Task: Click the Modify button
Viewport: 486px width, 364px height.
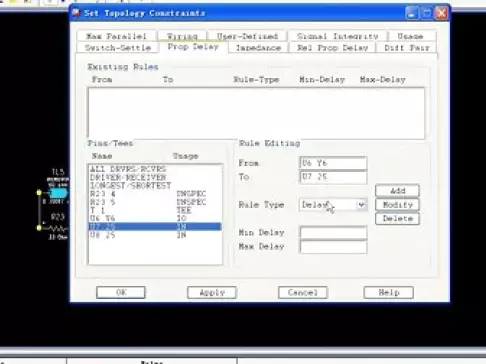Action: tap(397, 205)
